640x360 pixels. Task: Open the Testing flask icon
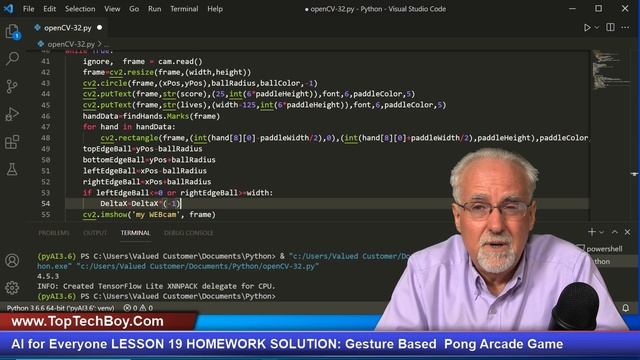click(12, 169)
